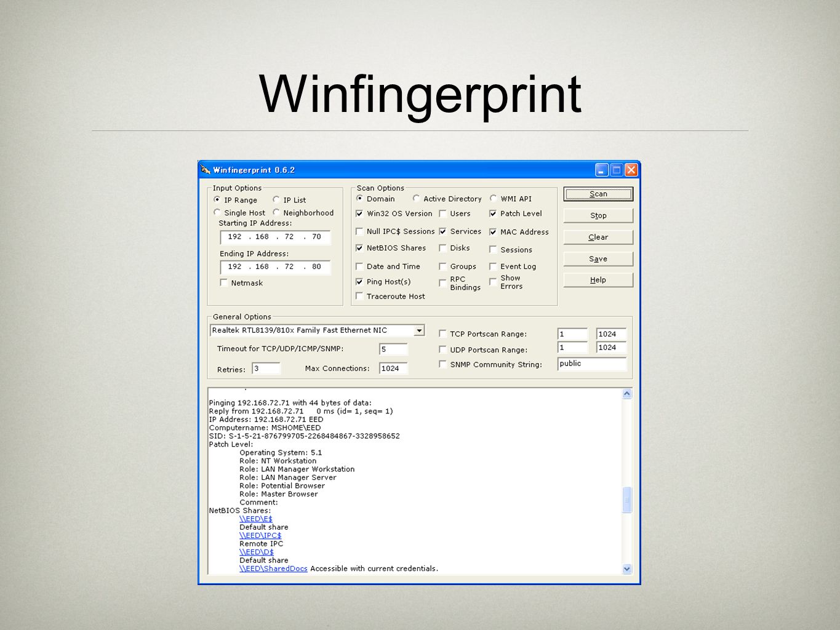840x630 pixels.
Task: Click TCP portscan start port field
Action: pos(572,334)
